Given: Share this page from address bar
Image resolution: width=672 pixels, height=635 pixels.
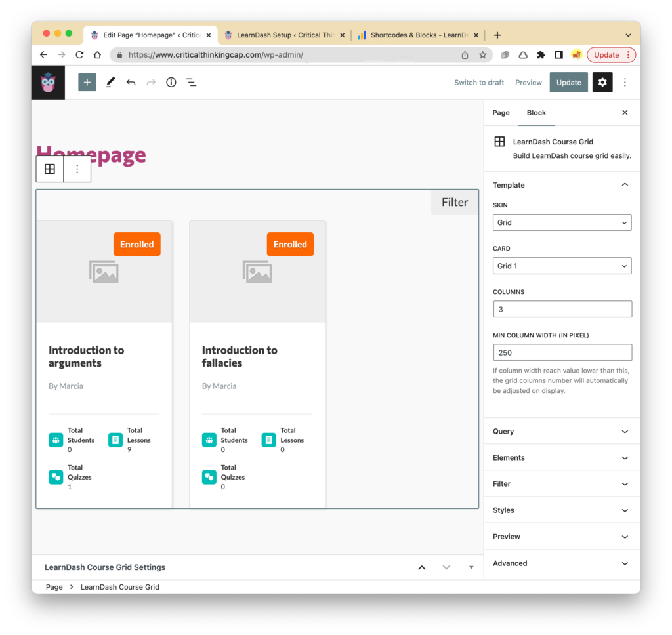Looking at the screenshot, I should (465, 55).
